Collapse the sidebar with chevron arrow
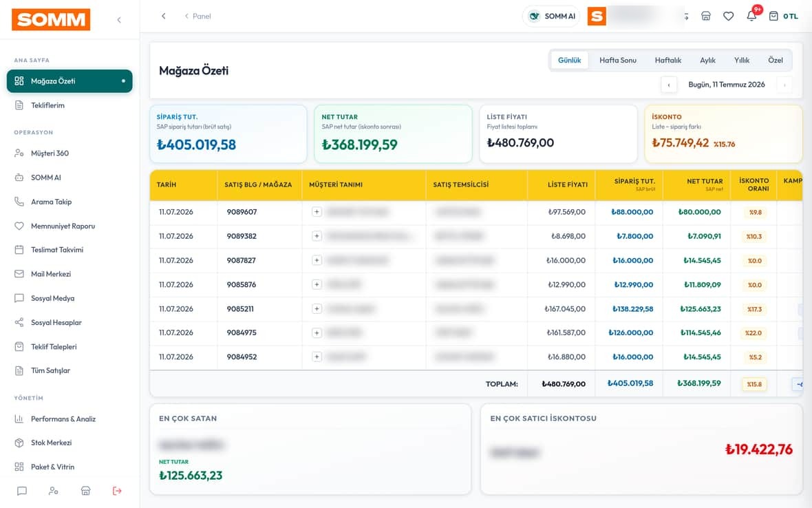Image resolution: width=812 pixels, height=508 pixels. tap(119, 20)
